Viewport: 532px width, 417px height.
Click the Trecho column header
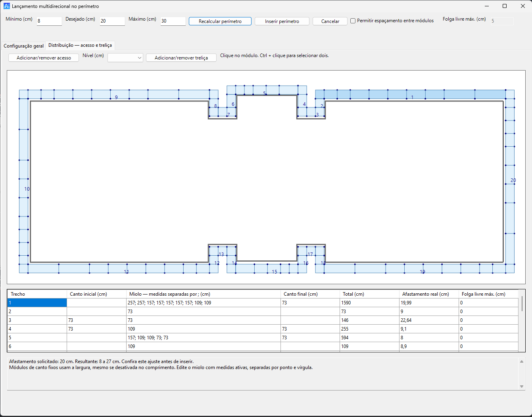(37, 294)
